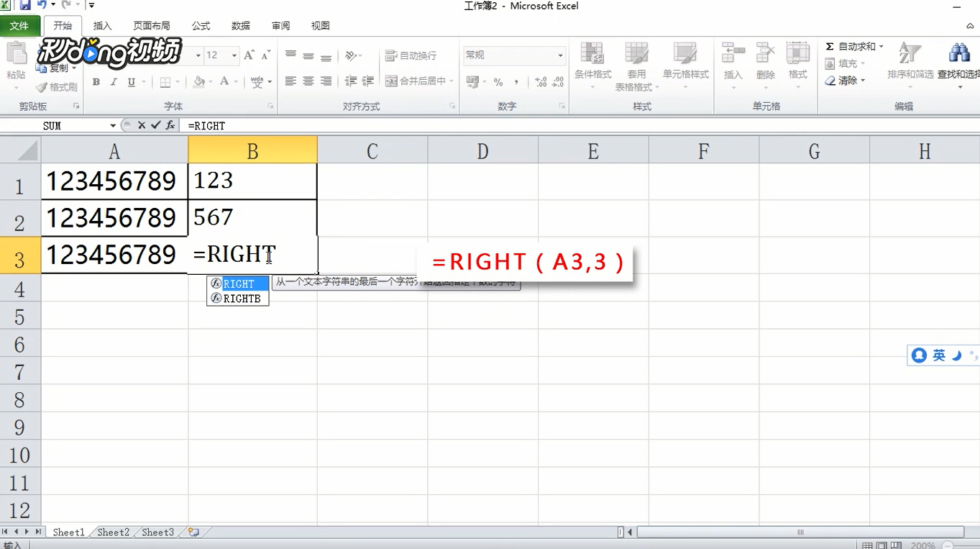Open the Name Box dropdown arrow
The image size is (980, 549).
pyautogui.click(x=113, y=126)
